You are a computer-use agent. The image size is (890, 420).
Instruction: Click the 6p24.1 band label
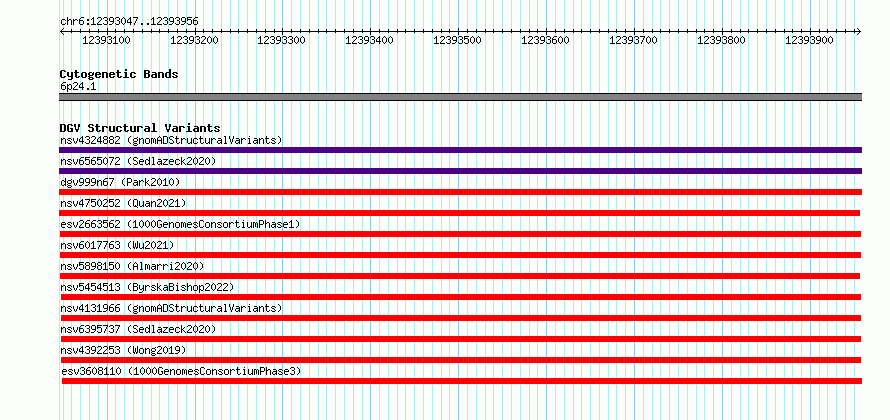[x=76, y=86]
